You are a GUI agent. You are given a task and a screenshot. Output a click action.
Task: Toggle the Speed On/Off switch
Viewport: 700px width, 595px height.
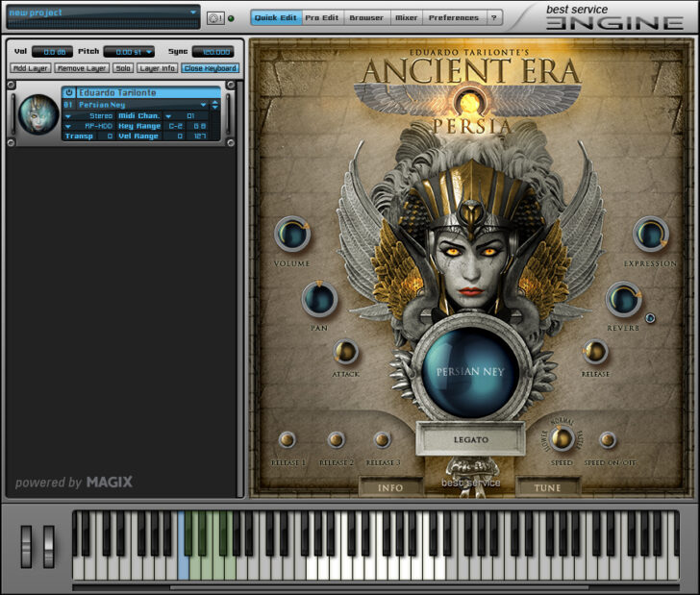pos(608,440)
